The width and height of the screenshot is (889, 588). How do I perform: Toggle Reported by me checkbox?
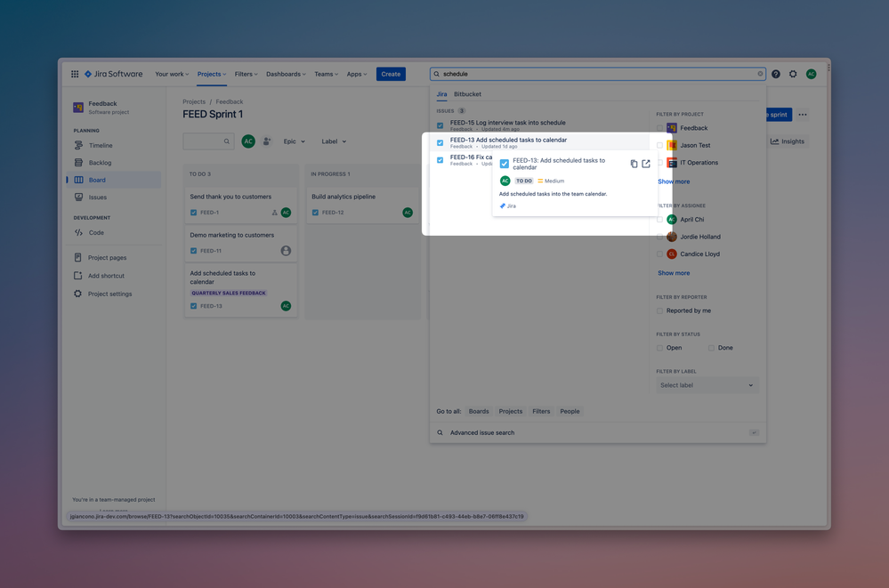click(659, 310)
